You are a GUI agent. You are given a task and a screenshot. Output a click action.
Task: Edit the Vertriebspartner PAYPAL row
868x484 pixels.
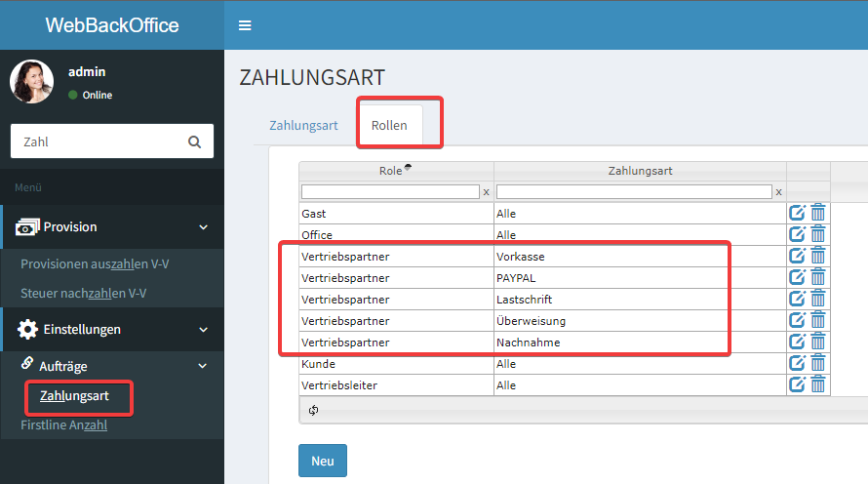(x=797, y=277)
